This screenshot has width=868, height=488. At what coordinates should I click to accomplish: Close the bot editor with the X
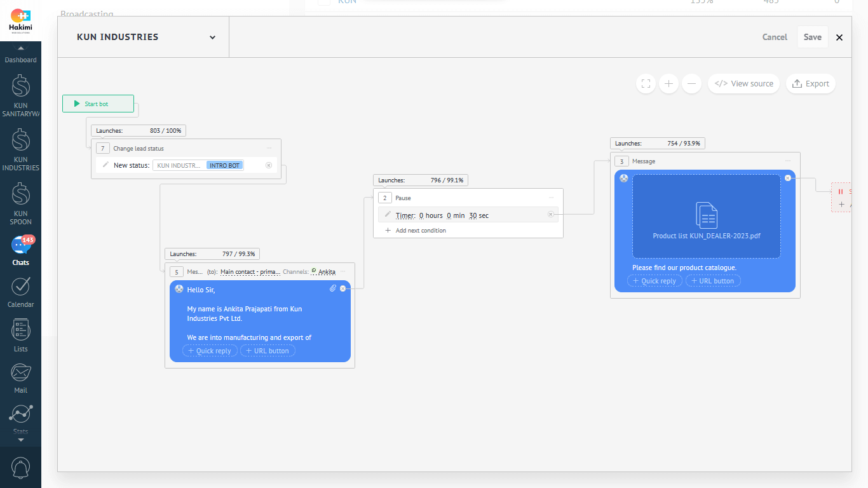point(839,37)
